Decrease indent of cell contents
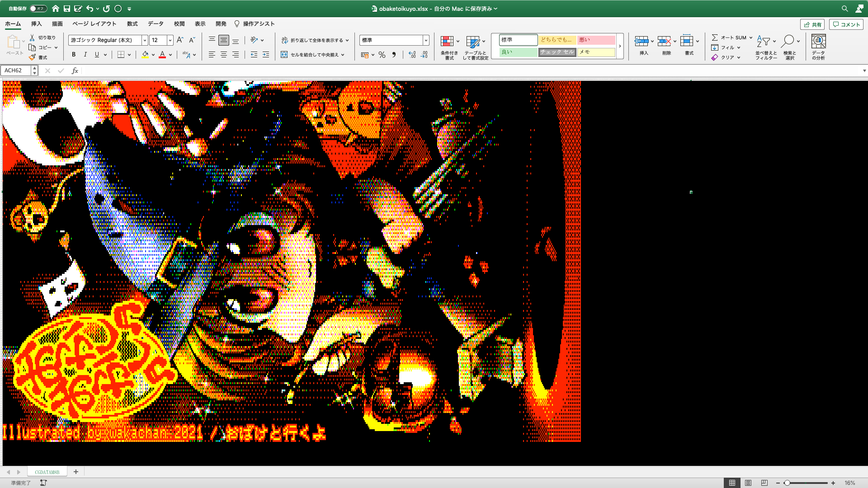The width and height of the screenshot is (868, 488). click(254, 55)
